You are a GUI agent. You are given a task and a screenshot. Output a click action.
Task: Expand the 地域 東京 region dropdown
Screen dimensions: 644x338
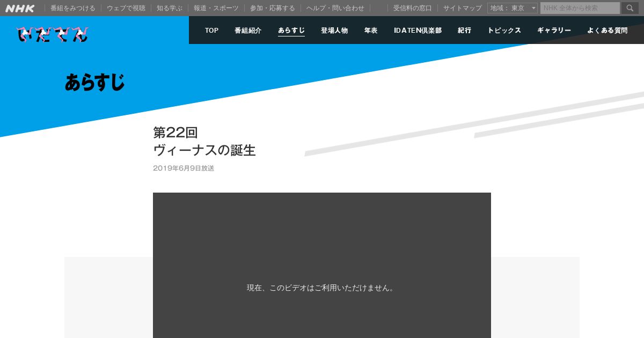click(x=513, y=8)
